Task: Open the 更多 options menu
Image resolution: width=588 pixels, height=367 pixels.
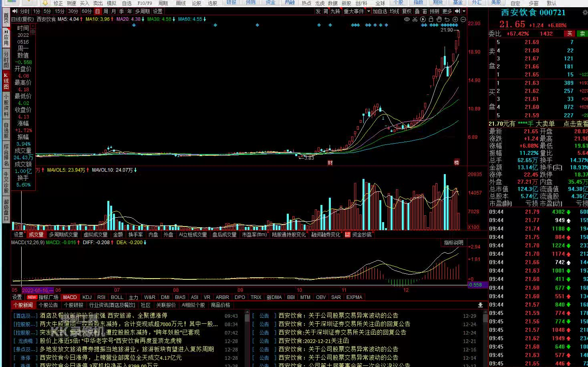Action: coord(447,11)
